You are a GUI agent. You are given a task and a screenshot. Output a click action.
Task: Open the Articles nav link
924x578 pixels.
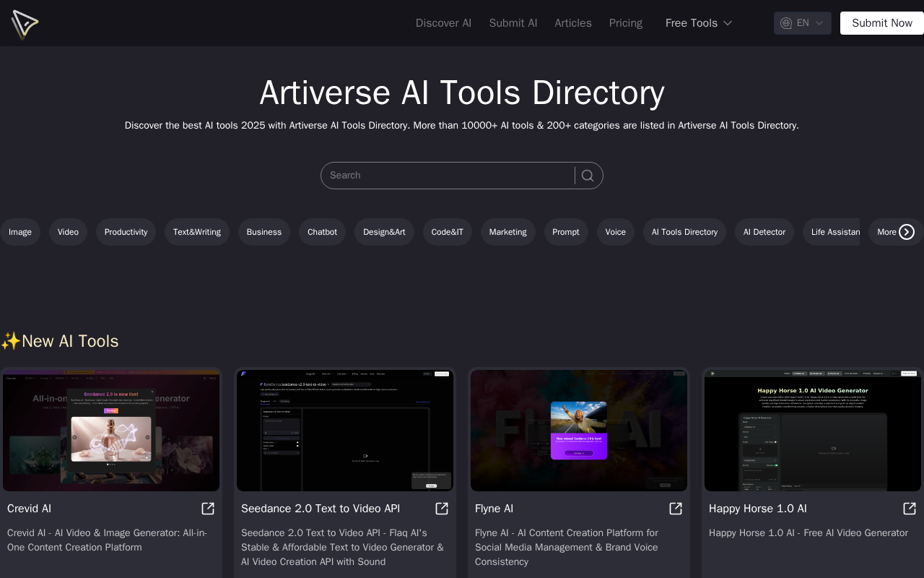(572, 23)
